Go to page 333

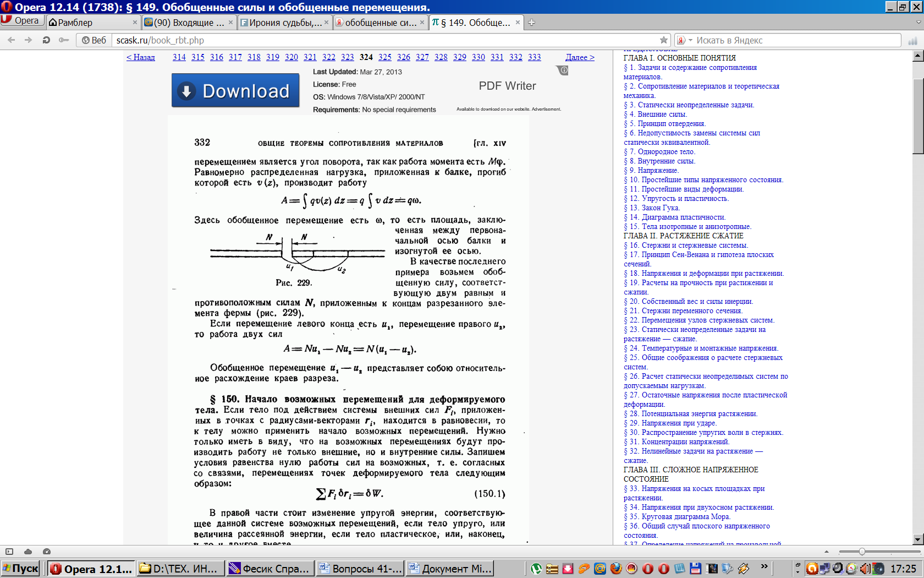coord(535,57)
